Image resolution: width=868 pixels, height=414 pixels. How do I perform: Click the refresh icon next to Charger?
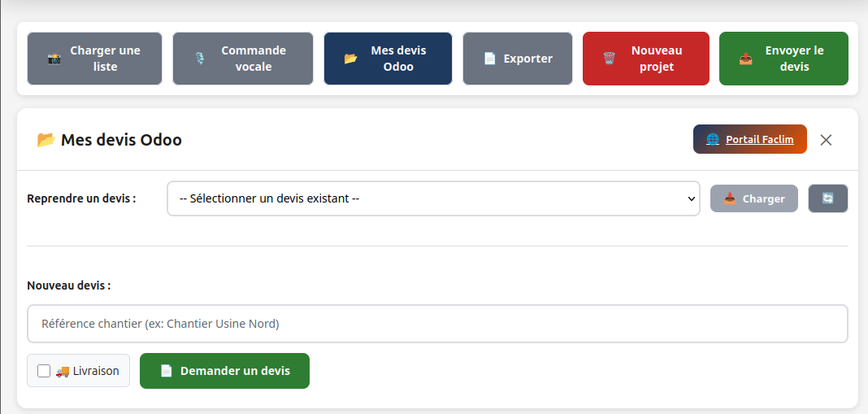827,198
